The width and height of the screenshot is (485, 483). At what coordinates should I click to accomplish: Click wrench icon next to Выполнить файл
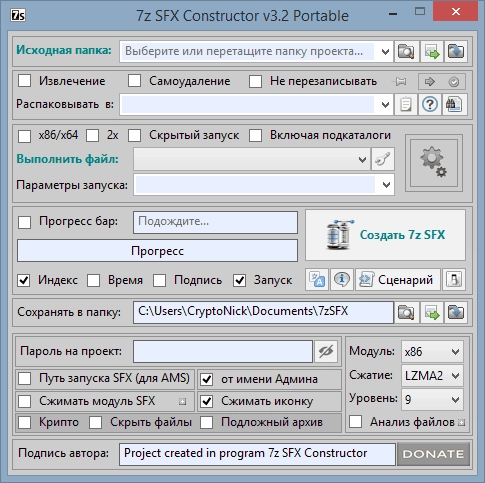[383, 159]
